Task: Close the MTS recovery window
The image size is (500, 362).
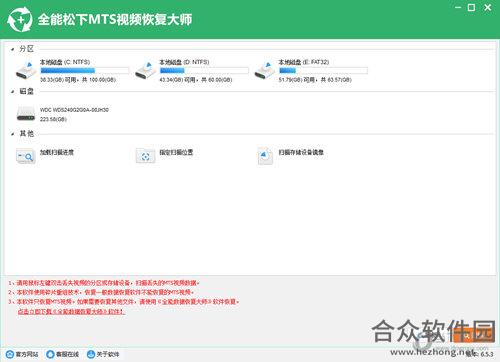Action: coord(487,7)
